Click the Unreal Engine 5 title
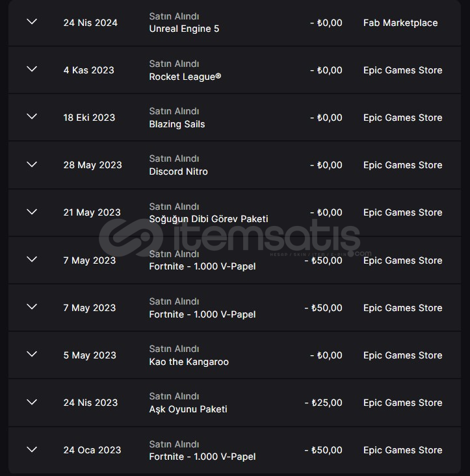The image size is (470, 476). (184, 29)
